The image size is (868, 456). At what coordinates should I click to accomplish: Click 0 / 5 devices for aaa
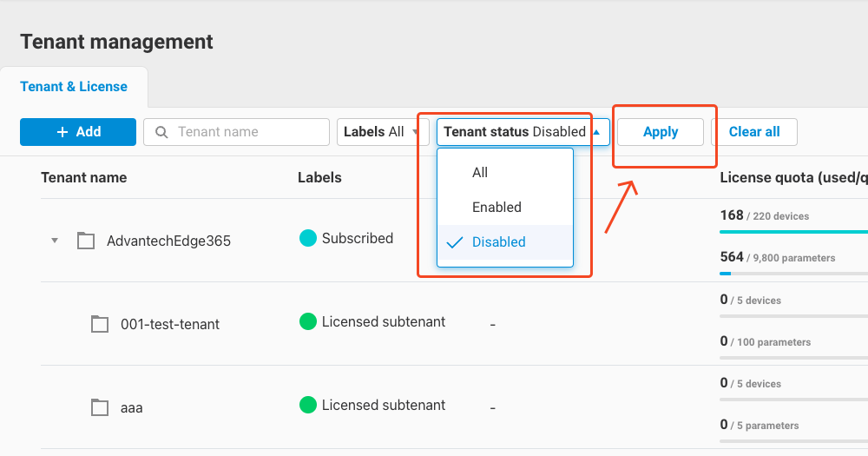(751, 383)
